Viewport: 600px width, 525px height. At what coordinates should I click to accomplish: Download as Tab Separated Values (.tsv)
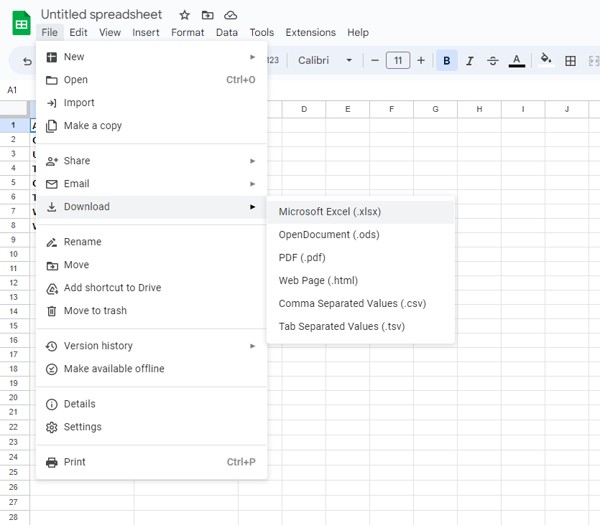(x=361, y=327)
